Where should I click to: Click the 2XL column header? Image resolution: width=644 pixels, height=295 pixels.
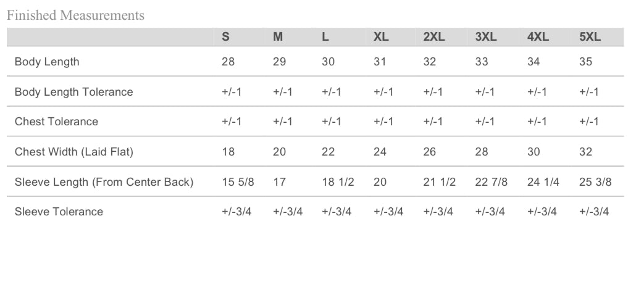coord(434,37)
